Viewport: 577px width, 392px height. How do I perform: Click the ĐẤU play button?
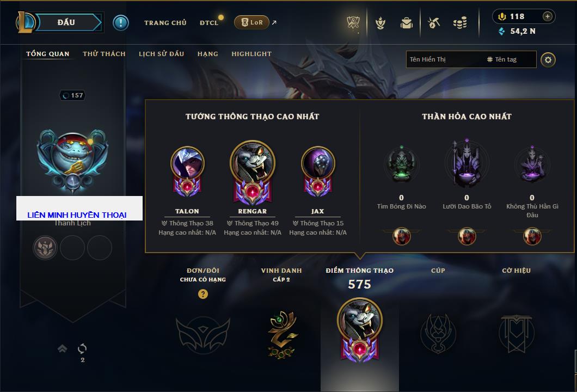(66, 22)
